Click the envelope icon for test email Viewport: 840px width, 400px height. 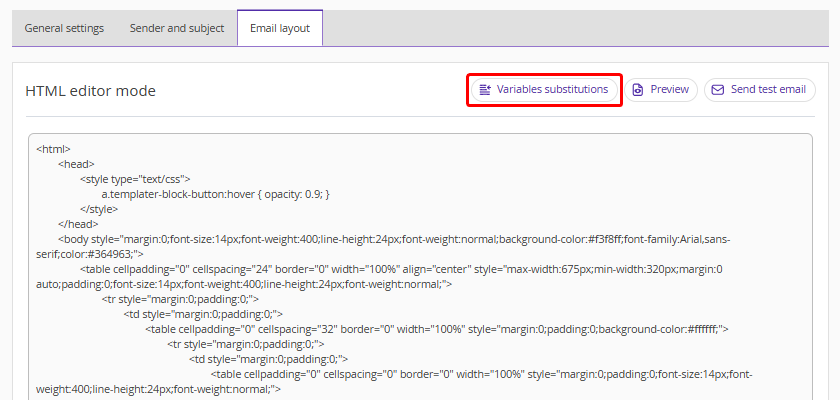(x=717, y=90)
